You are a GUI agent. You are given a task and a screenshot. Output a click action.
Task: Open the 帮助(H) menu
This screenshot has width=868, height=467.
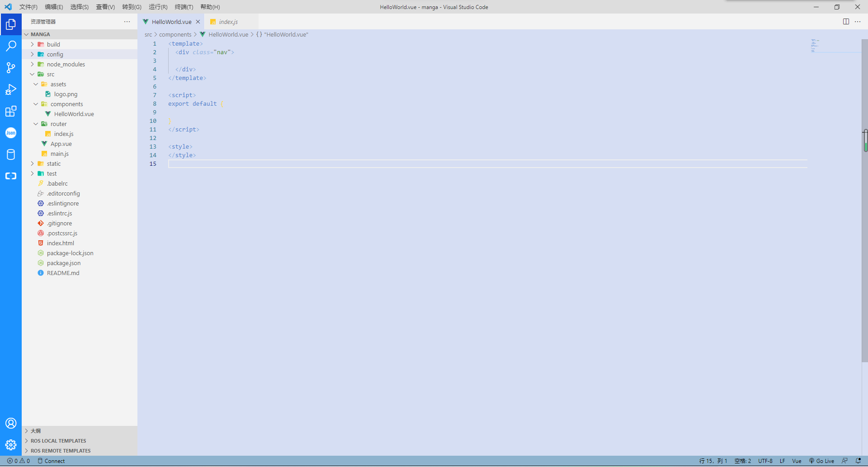[x=210, y=7]
